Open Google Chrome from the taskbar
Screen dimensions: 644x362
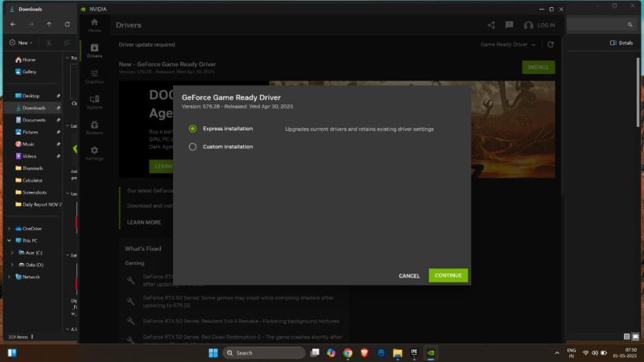[x=348, y=353]
